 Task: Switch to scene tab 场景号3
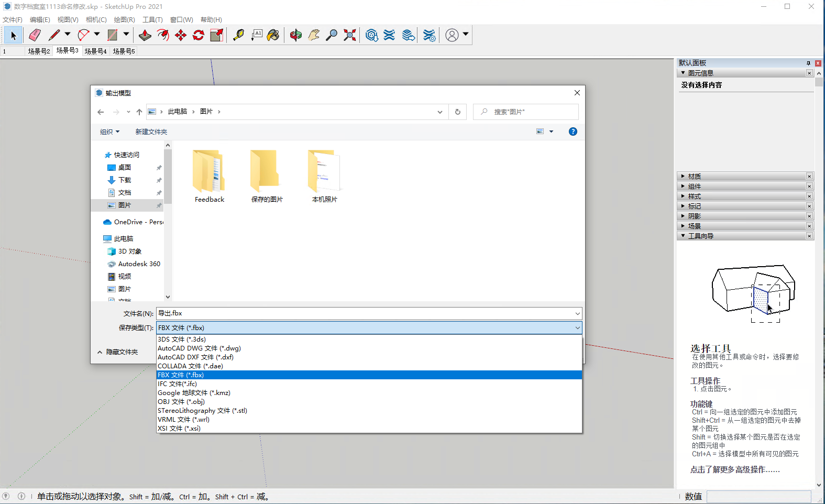[67, 51]
